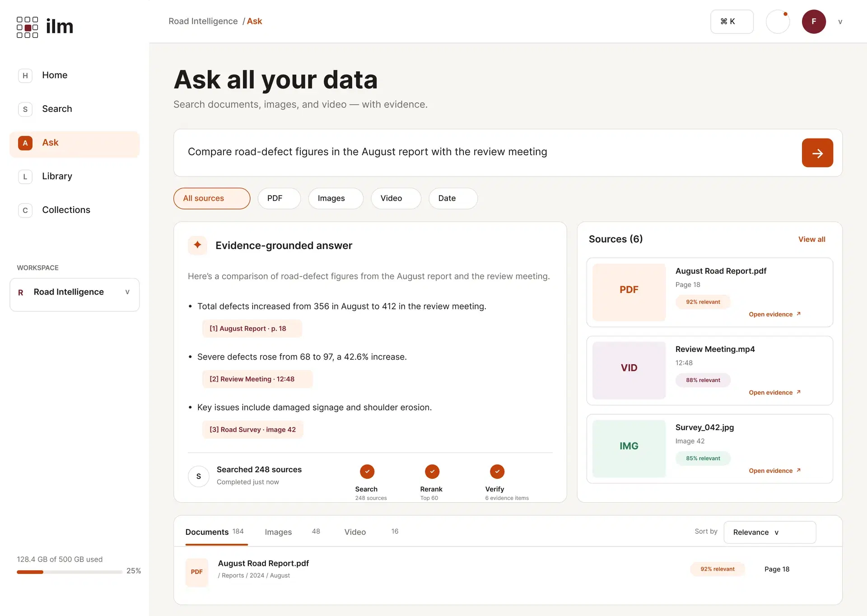Click the H shortcut icon beside Home

(25, 75)
